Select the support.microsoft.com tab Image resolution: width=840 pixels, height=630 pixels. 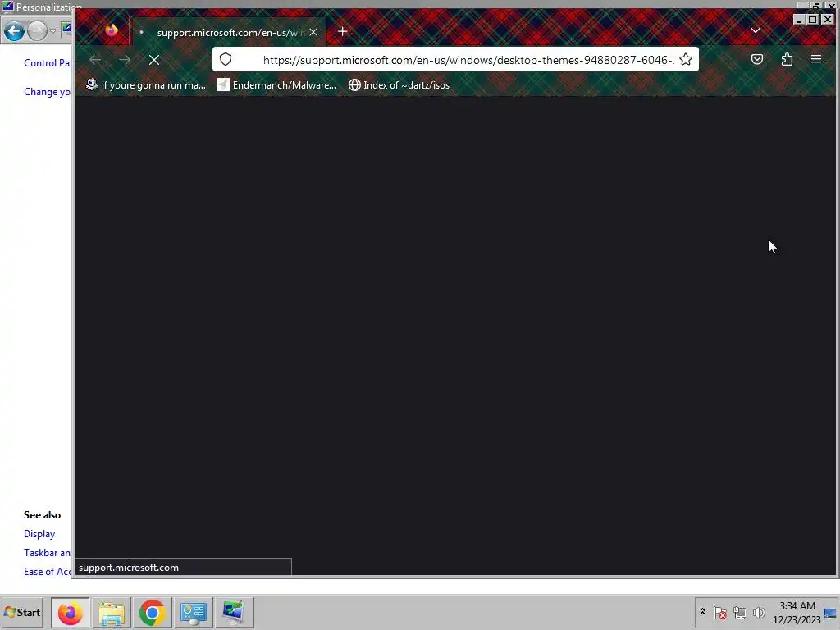point(228,32)
